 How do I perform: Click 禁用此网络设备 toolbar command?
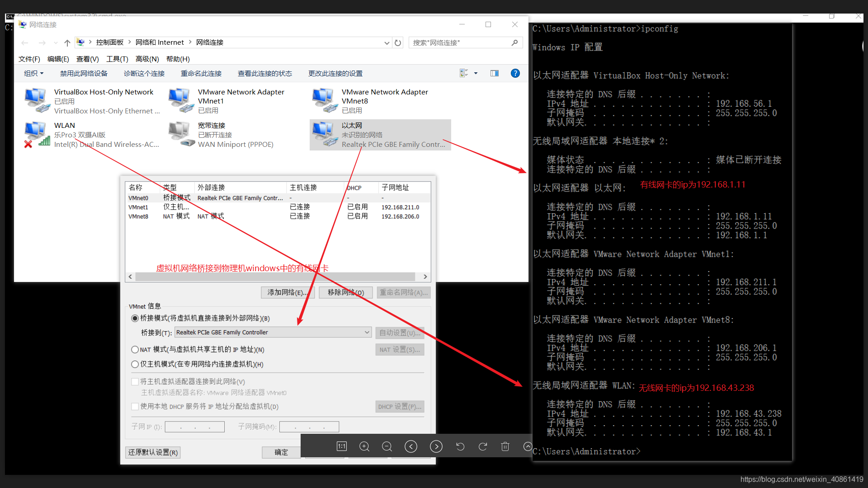point(84,73)
